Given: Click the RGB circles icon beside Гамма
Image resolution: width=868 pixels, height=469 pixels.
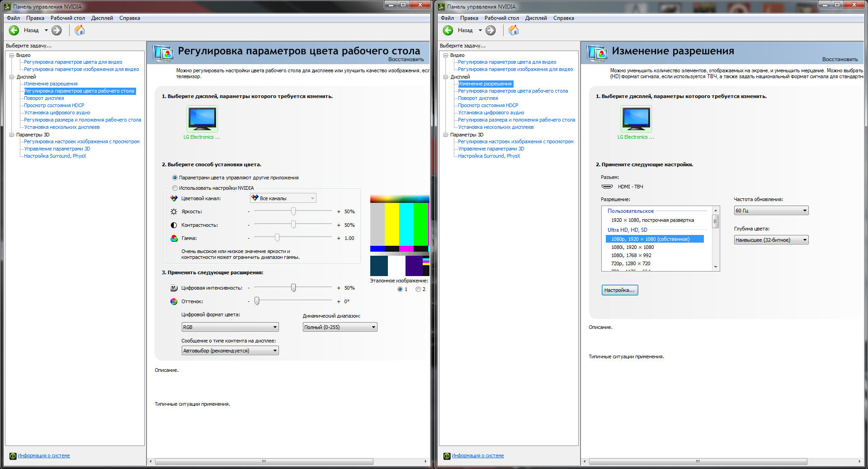Looking at the screenshot, I should [x=174, y=238].
